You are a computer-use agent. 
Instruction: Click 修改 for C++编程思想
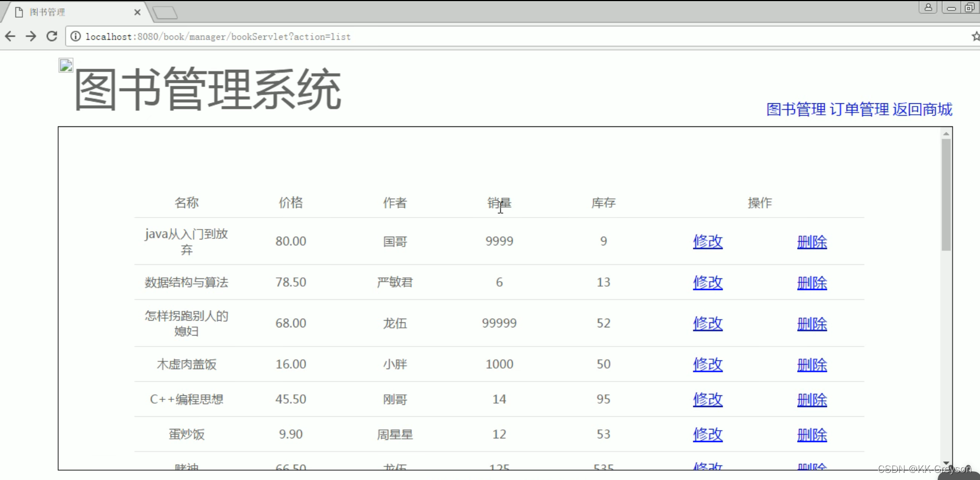click(x=708, y=400)
